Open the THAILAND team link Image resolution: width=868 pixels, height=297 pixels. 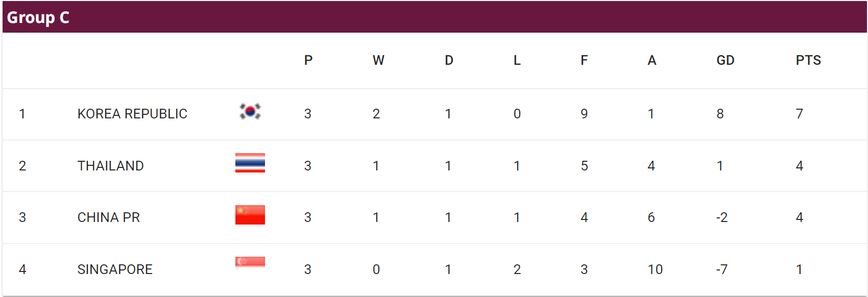[x=110, y=166]
